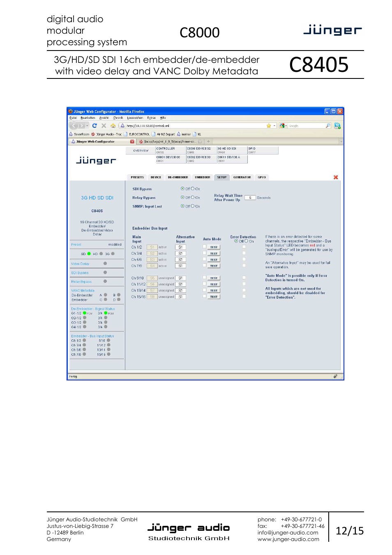392x555 pixels.
Task: Click the TEST button for Ch 5/6
Action: [x=214, y=260]
